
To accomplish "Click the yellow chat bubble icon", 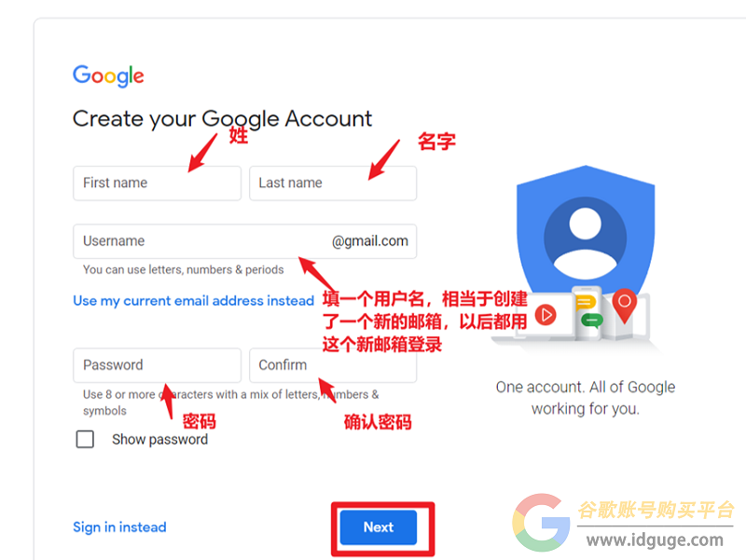I will 586,302.
